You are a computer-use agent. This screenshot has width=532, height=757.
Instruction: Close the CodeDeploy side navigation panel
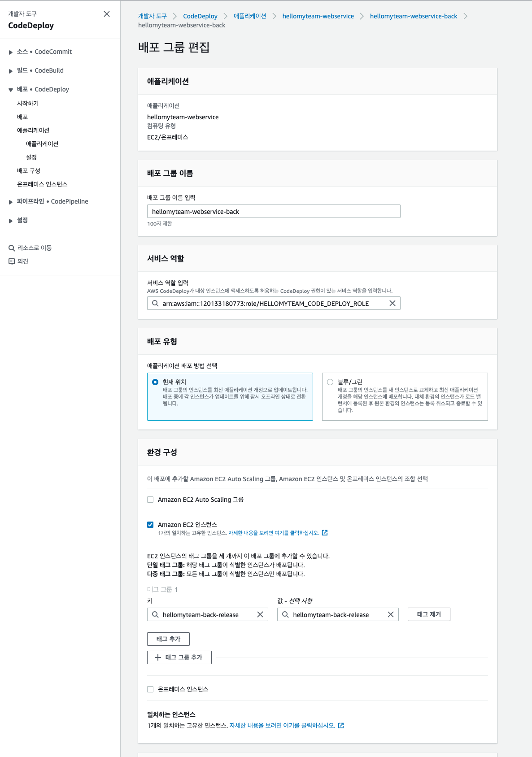(107, 14)
